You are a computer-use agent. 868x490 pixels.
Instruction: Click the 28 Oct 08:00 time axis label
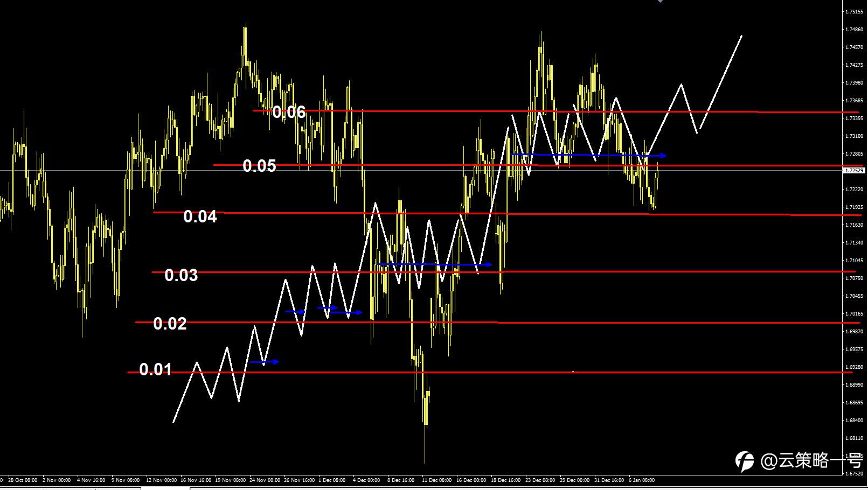(23, 480)
